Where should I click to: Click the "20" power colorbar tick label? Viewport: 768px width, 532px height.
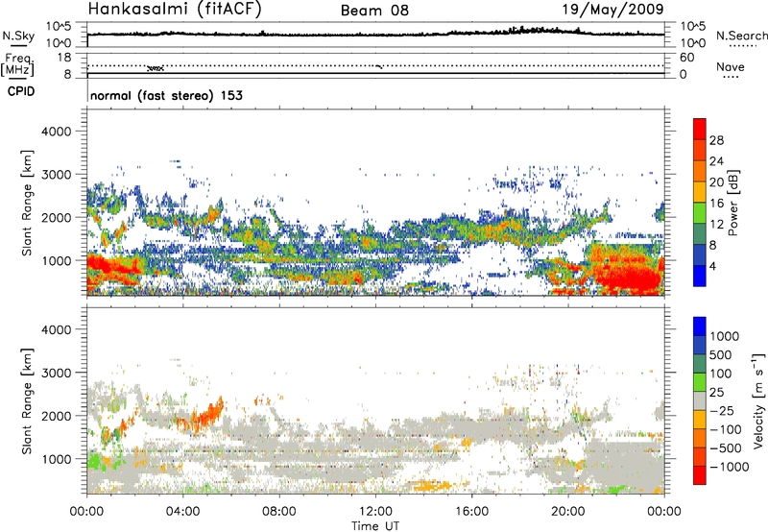pyautogui.click(x=716, y=182)
